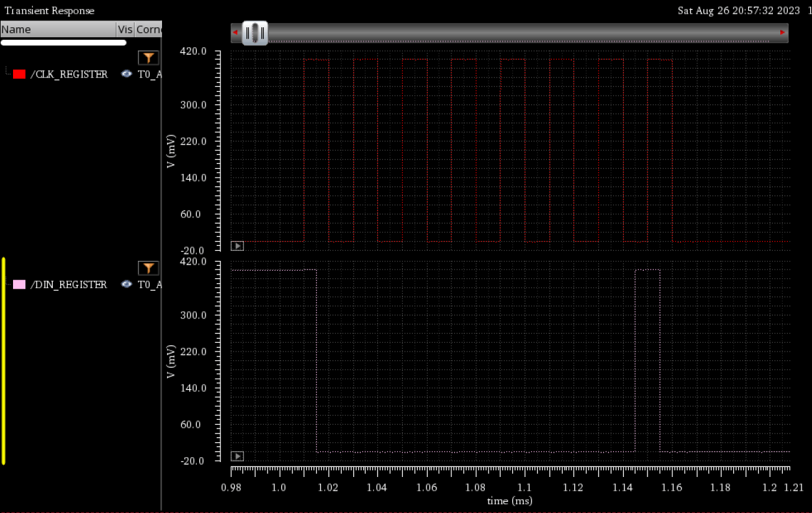Click the Corner column header
Image resolution: width=812 pixels, height=513 pixels.
coord(148,30)
